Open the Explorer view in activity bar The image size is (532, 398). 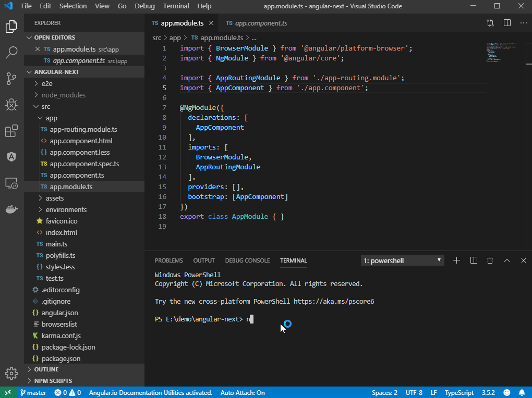pos(11,27)
